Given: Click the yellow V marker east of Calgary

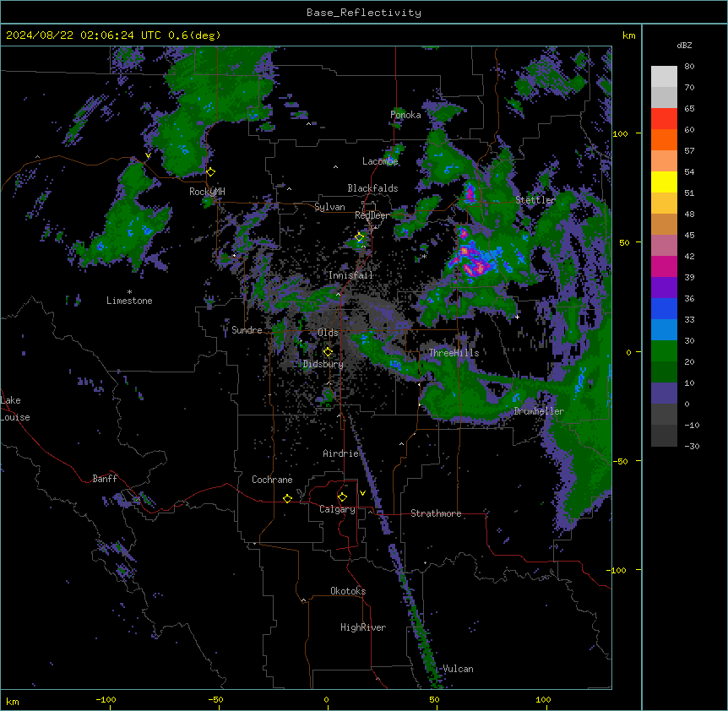Looking at the screenshot, I should pyautogui.click(x=362, y=493).
